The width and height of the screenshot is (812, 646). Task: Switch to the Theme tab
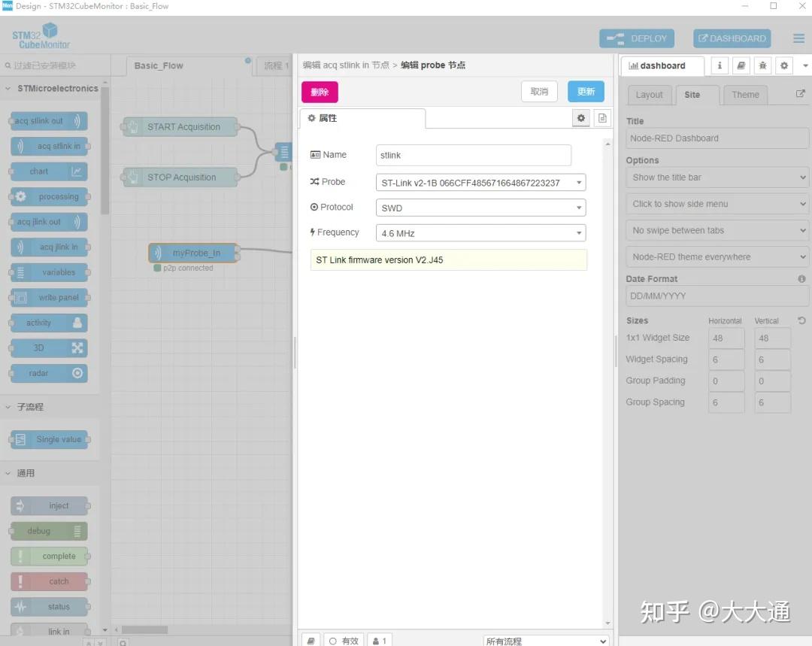point(745,95)
